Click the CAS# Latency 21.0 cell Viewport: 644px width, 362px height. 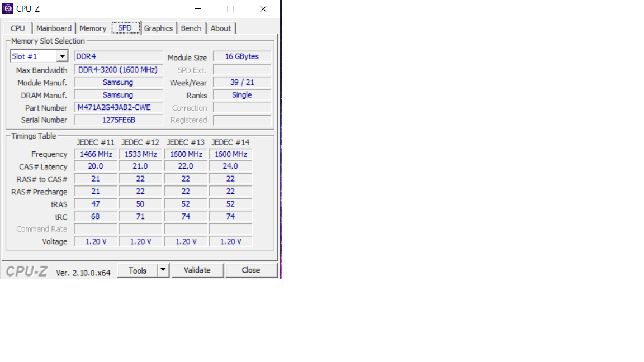click(x=141, y=166)
